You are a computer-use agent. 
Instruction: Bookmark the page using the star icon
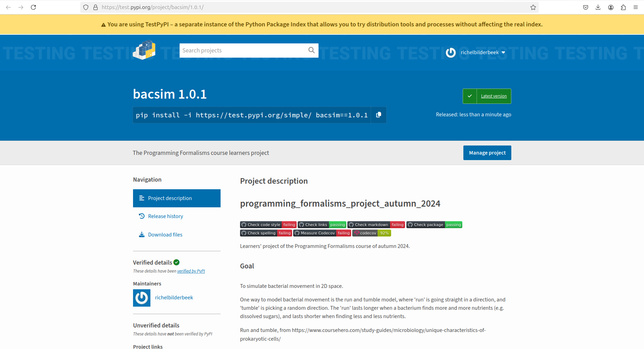(x=533, y=7)
